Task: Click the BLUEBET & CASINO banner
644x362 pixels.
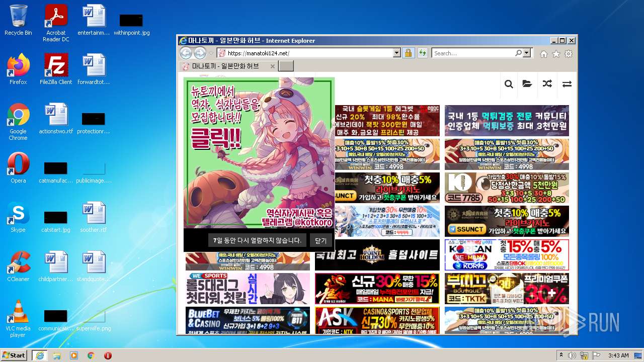Action: point(248,320)
